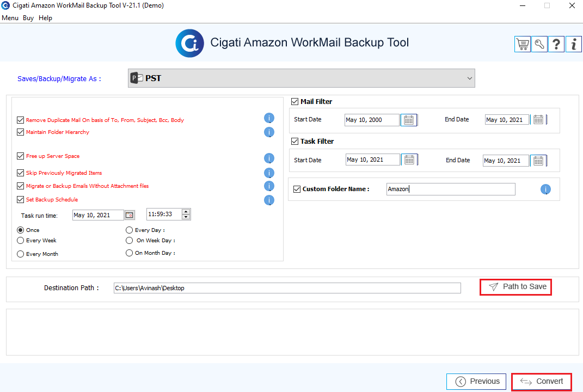Click the Custom Folder Name text field

click(x=451, y=189)
